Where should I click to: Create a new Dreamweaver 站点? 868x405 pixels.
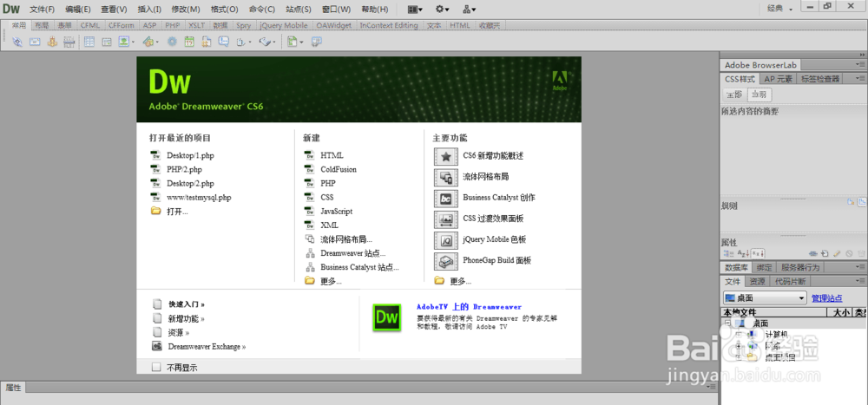click(352, 253)
